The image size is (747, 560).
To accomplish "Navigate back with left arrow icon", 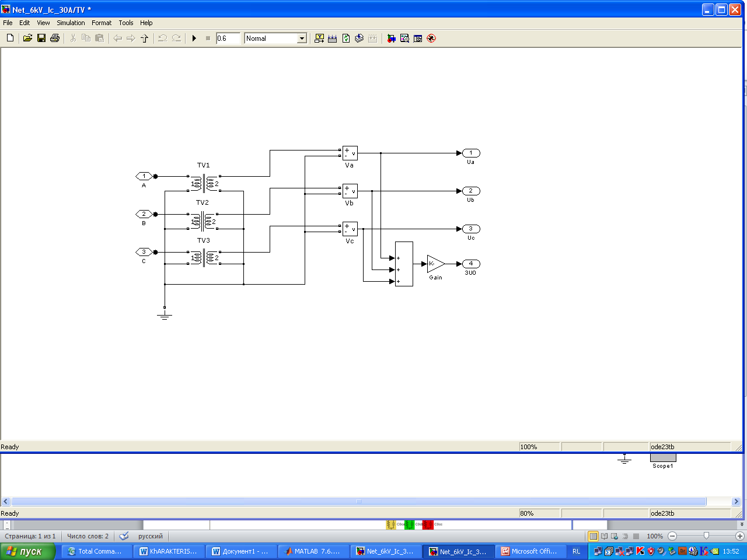I will coord(117,38).
